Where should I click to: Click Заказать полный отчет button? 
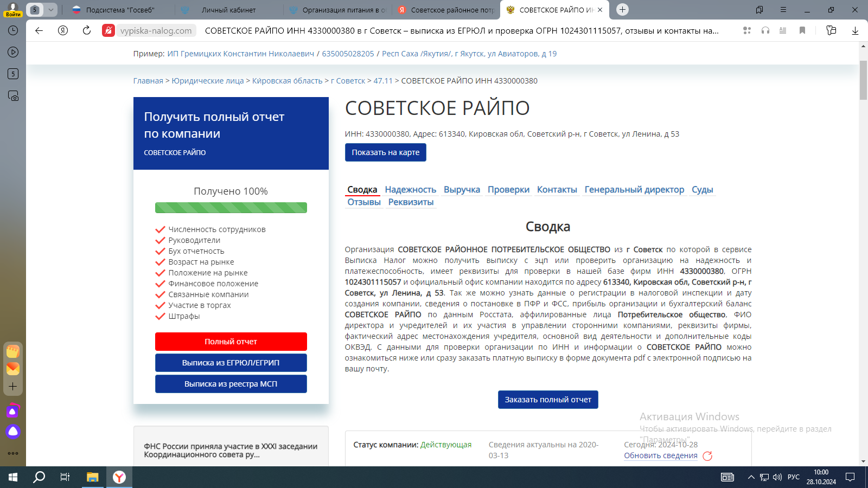(548, 400)
